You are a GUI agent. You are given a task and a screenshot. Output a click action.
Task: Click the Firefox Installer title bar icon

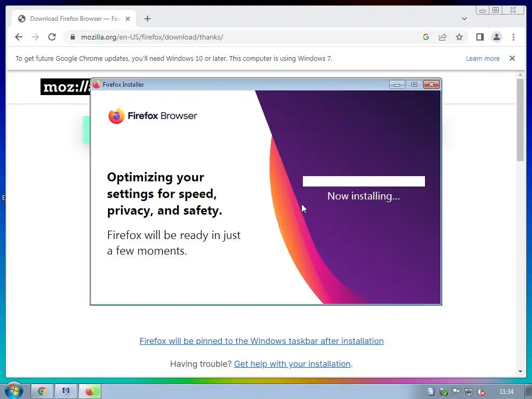pos(97,84)
